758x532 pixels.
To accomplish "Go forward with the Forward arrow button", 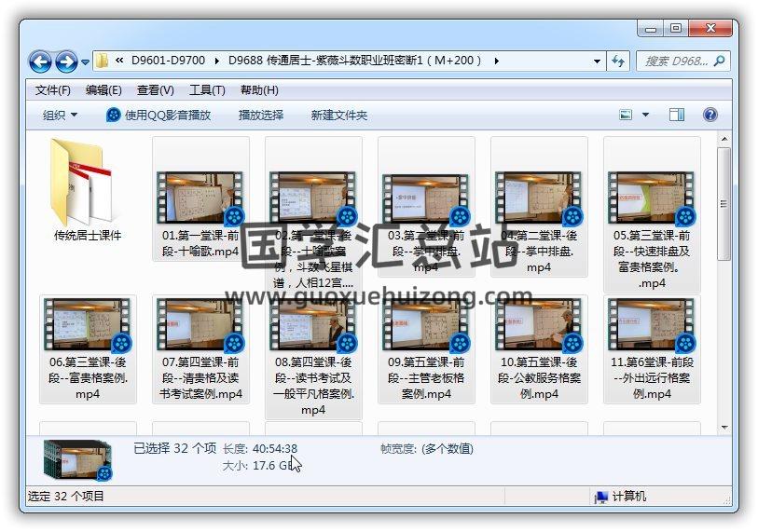I will pyautogui.click(x=66, y=61).
